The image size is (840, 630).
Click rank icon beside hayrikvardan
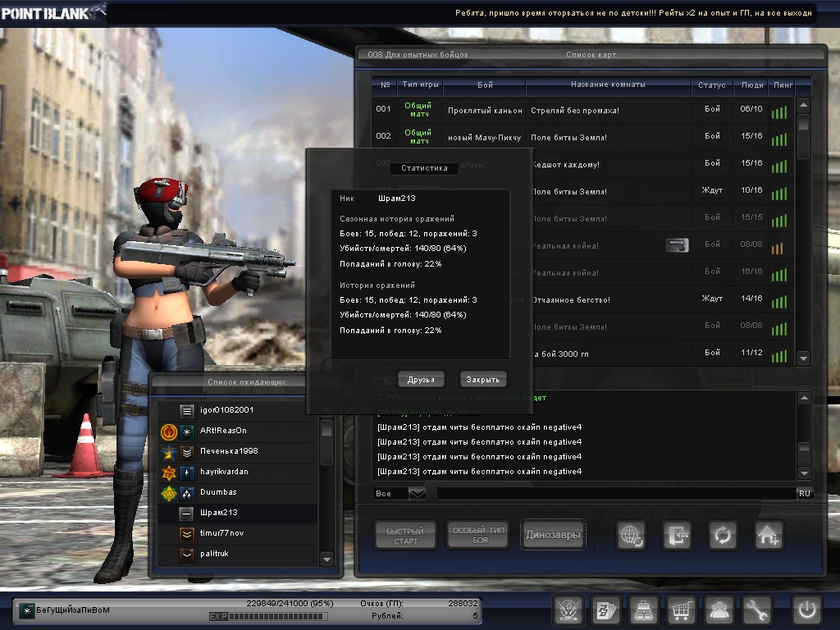(x=186, y=472)
